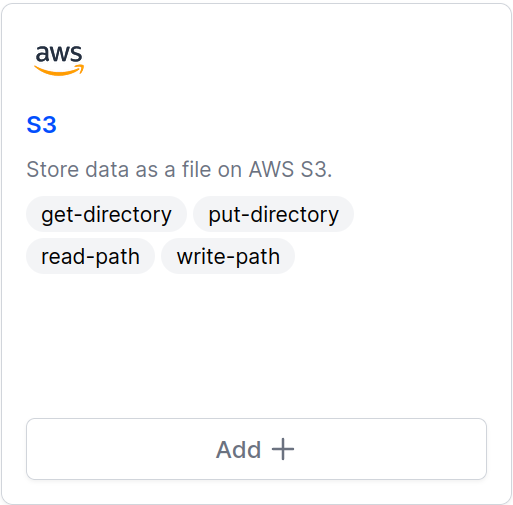Click the plus icon beside Add

(283, 449)
